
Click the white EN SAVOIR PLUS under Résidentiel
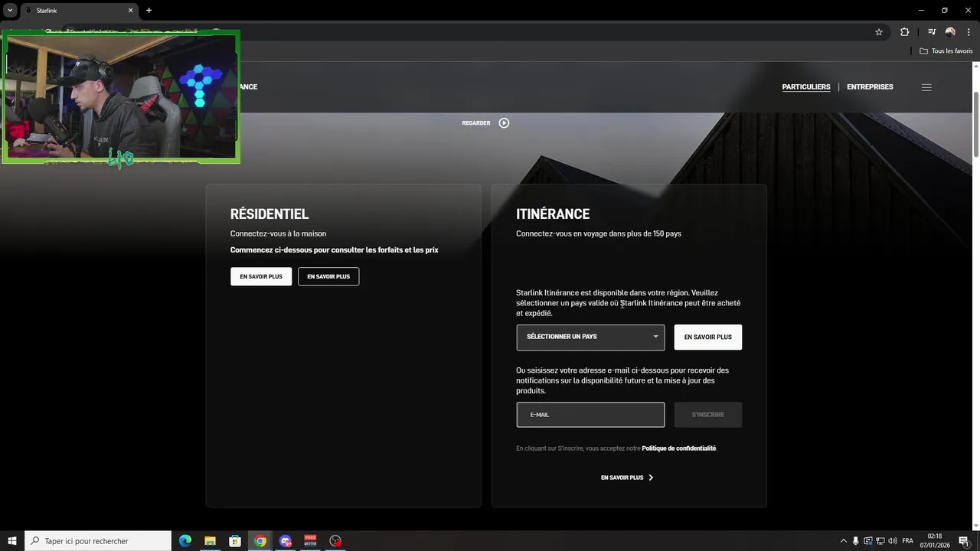pyautogui.click(x=261, y=276)
